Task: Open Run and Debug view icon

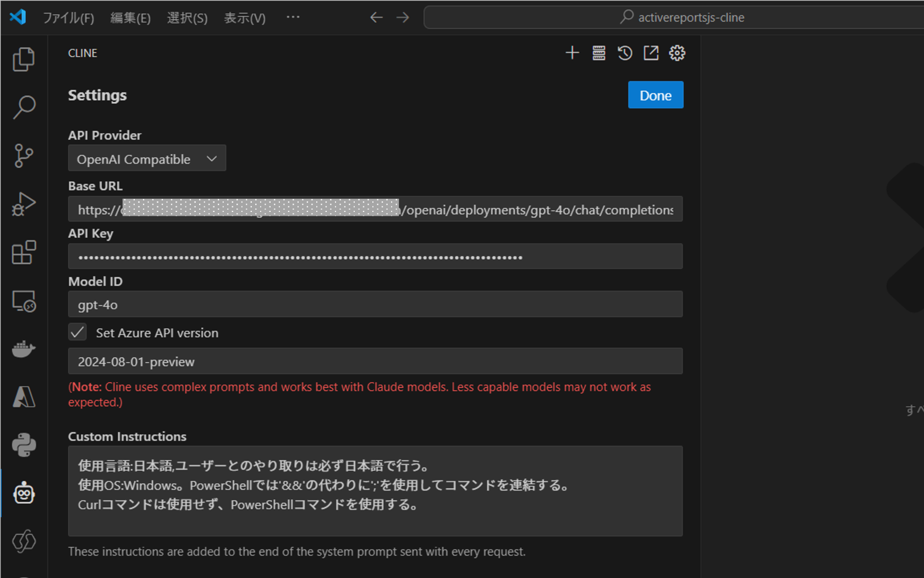Action: [x=24, y=204]
